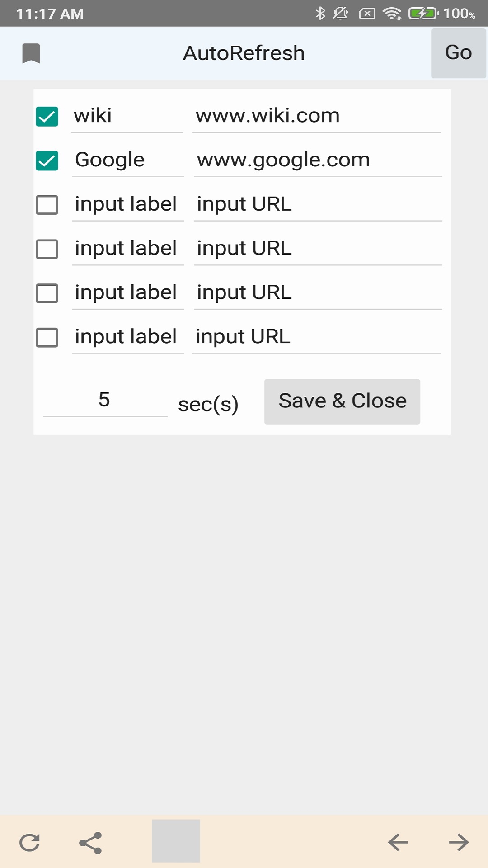Check the last bookmark row checkbox
The height and width of the screenshot is (868, 488).
(x=47, y=337)
